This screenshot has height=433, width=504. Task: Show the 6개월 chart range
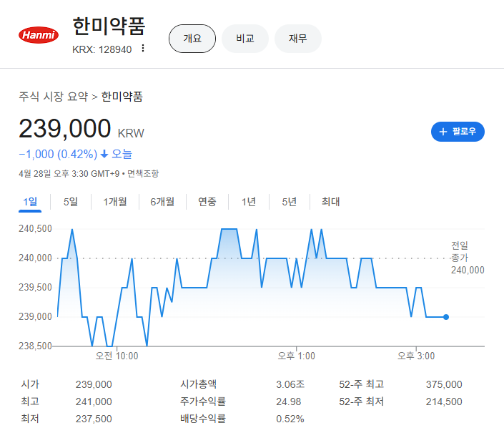[162, 202]
